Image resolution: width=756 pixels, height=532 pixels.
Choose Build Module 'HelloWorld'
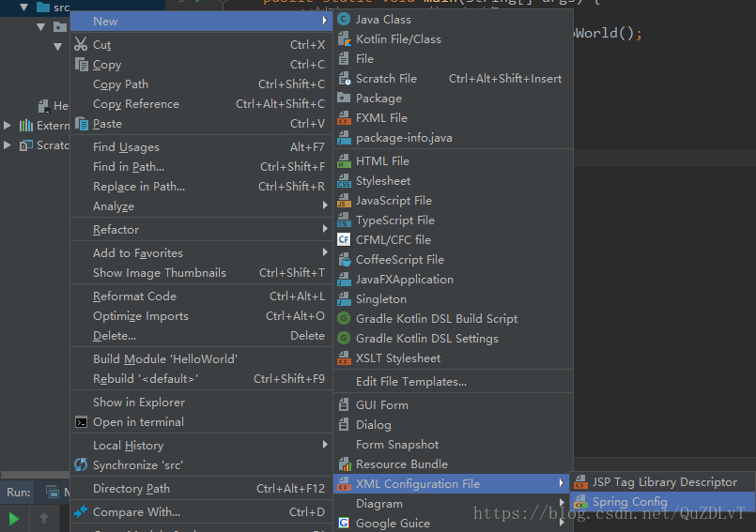[202, 359]
